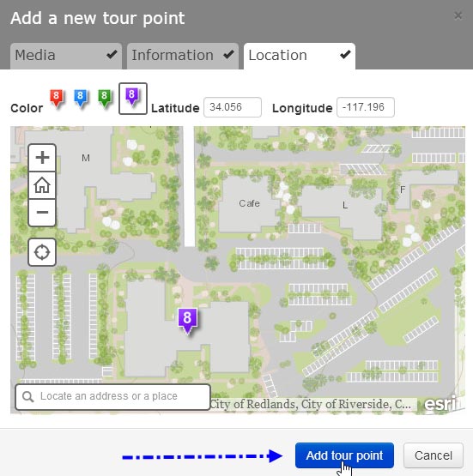This screenshot has height=476, width=473.
Task: Edit the Latitude field
Action: (233, 107)
